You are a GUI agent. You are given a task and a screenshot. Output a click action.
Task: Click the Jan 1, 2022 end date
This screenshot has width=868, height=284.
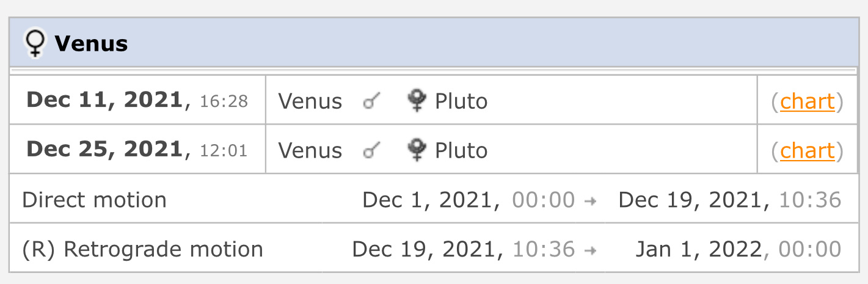click(699, 249)
